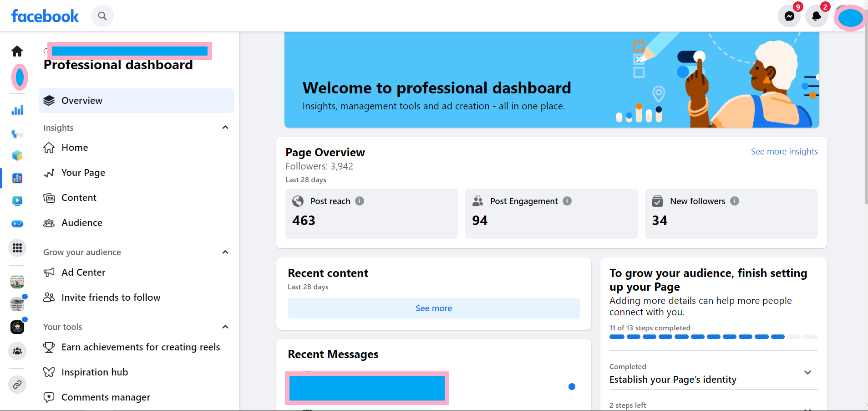The width and height of the screenshot is (868, 411).
Task: Click the See more insights link
Action: [x=784, y=152]
